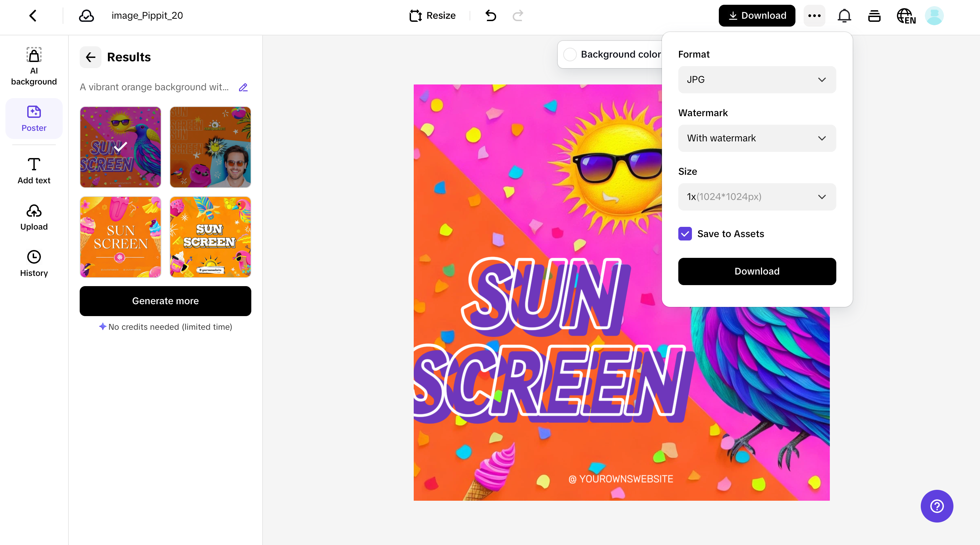Select the sunscreen poster thumbnail with man
Viewport: 980px width, 545px height.
coord(210,147)
